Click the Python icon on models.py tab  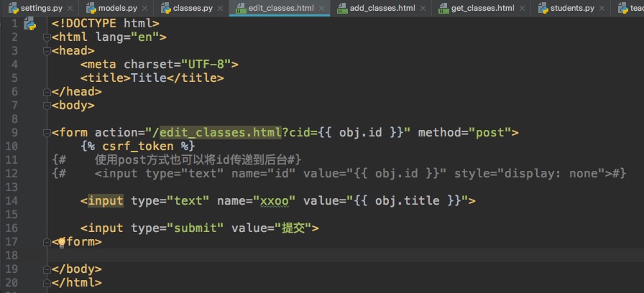pos(91,8)
